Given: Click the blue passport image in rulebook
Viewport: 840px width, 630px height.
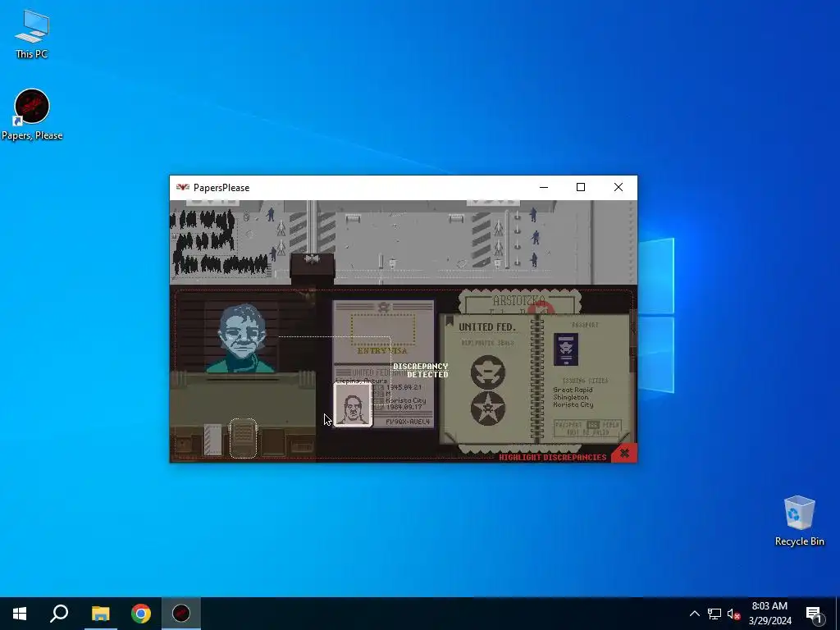Looking at the screenshot, I should (566, 349).
